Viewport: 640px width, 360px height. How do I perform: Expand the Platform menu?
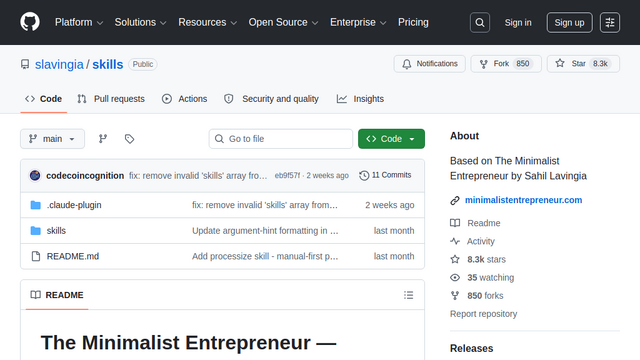[x=79, y=22]
